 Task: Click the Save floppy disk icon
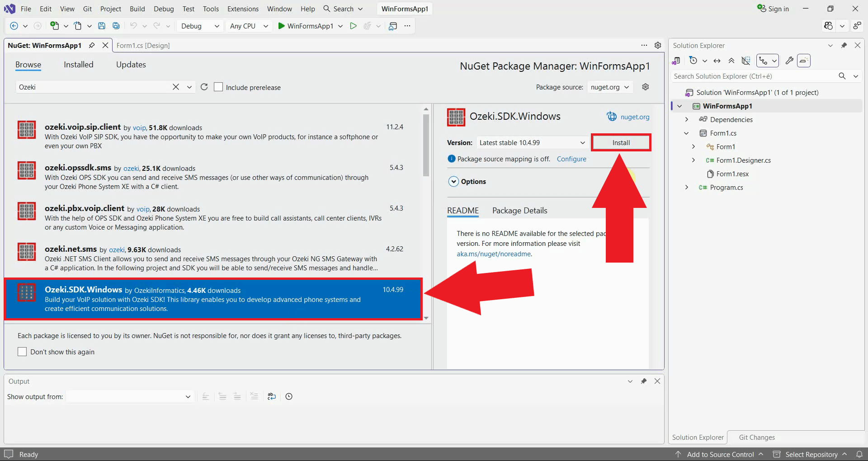coord(102,26)
